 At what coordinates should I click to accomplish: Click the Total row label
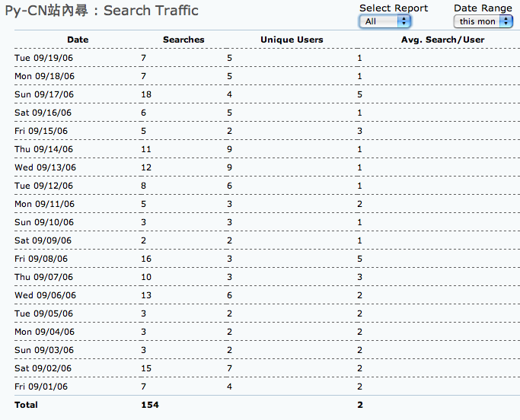click(x=26, y=405)
